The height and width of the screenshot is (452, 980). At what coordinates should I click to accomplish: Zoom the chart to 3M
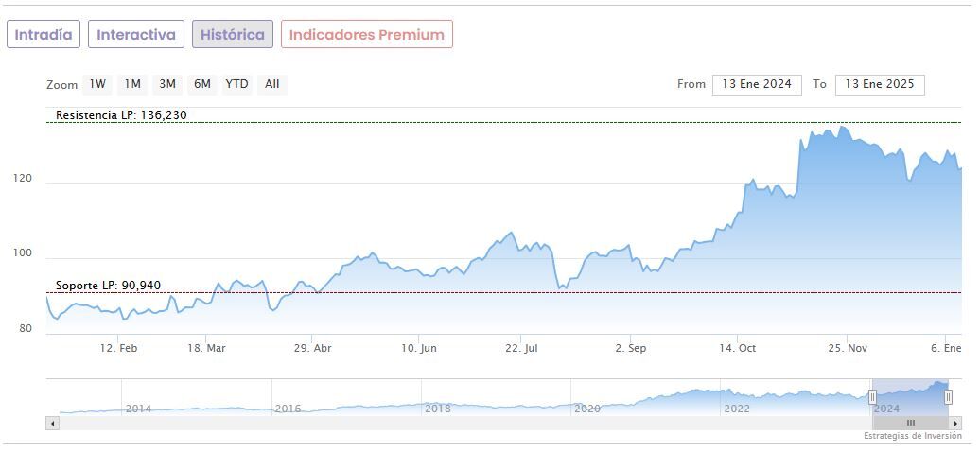pyautogui.click(x=167, y=84)
